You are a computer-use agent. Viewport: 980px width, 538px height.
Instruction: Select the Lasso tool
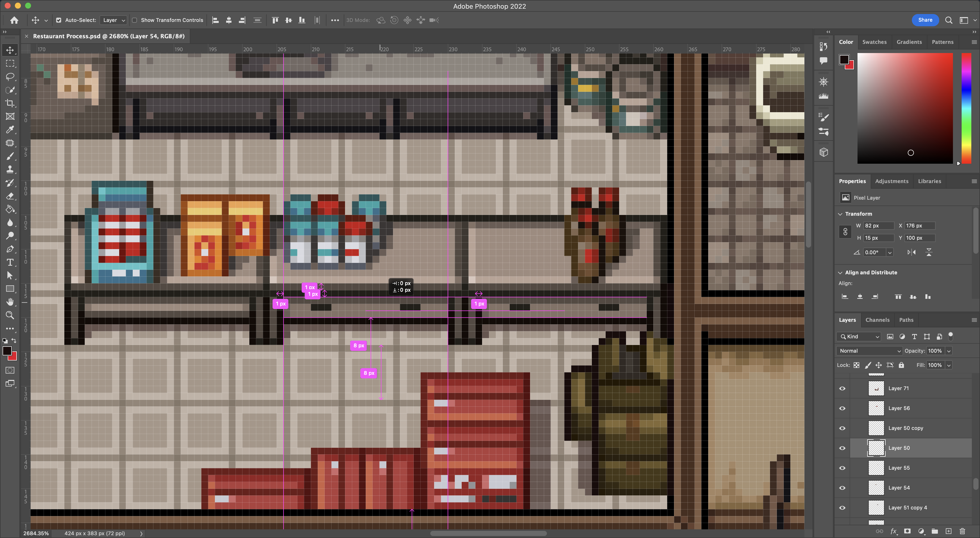click(10, 77)
